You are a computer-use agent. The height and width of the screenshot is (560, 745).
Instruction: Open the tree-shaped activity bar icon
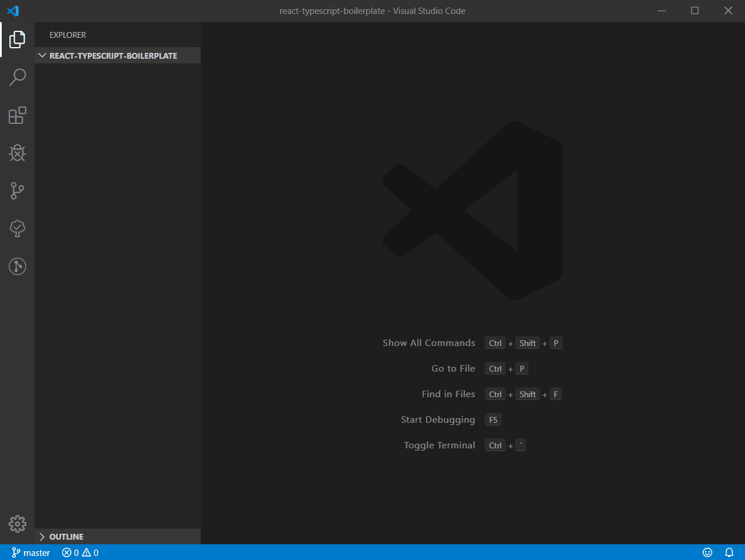pos(17,229)
